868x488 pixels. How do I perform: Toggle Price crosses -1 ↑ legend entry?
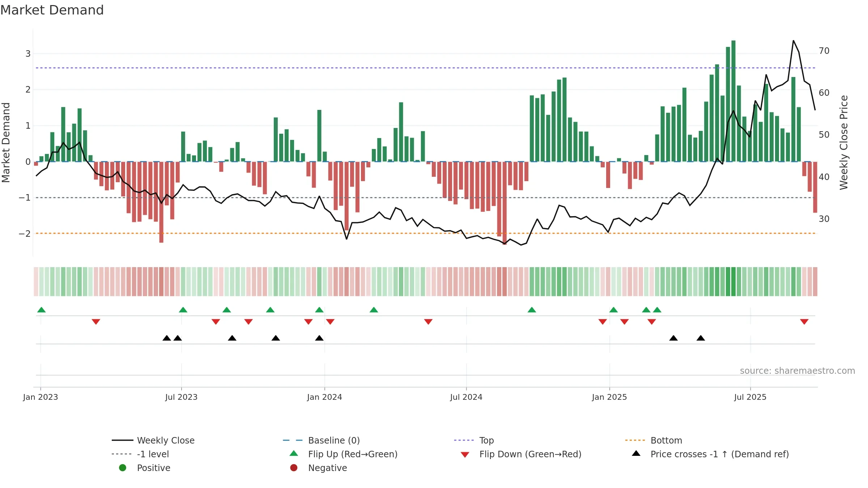pyautogui.click(x=710, y=454)
